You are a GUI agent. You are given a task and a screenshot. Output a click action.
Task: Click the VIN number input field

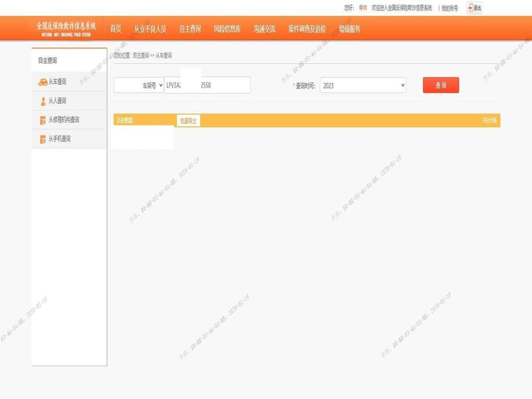(207, 85)
